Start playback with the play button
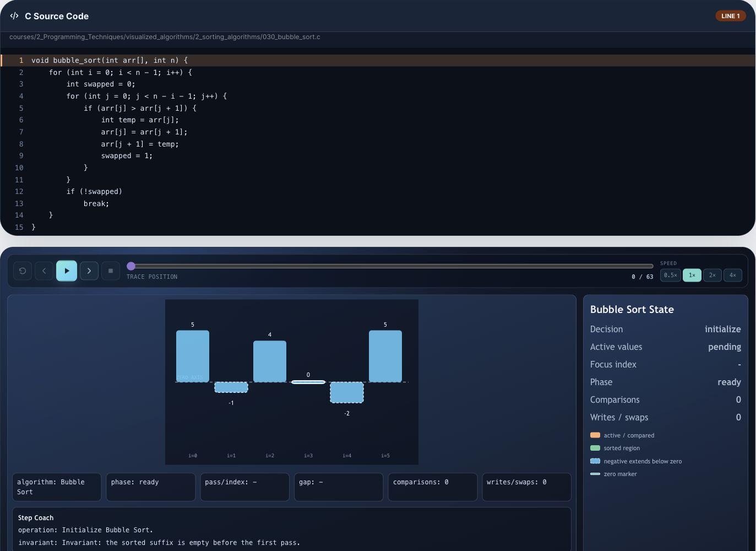 pyautogui.click(x=67, y=271)
